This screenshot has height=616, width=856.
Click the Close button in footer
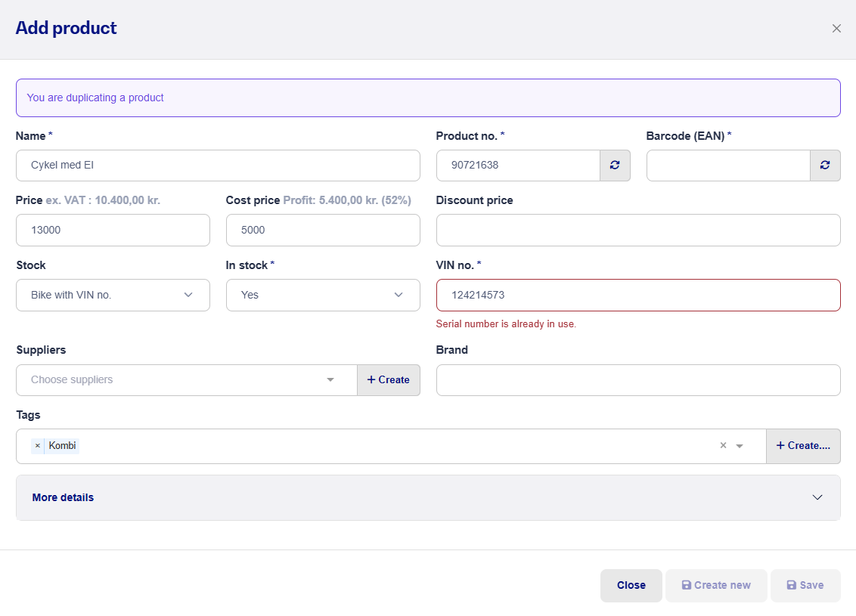631,586
